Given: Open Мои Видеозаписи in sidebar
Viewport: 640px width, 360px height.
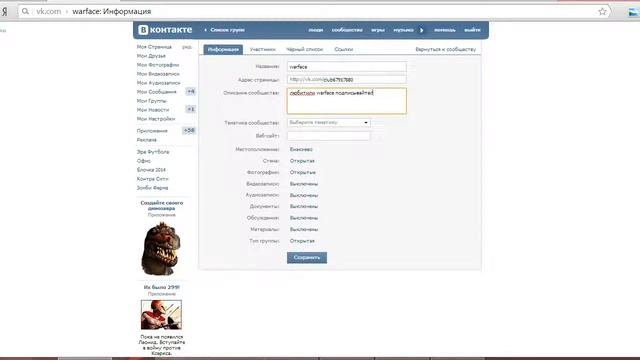Looking at the screenshot, I should 158,74.
